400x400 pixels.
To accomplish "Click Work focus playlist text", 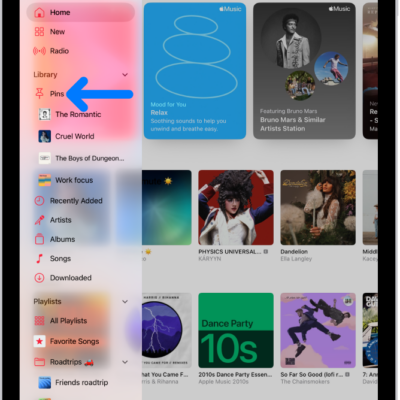I will coord(74,180).
